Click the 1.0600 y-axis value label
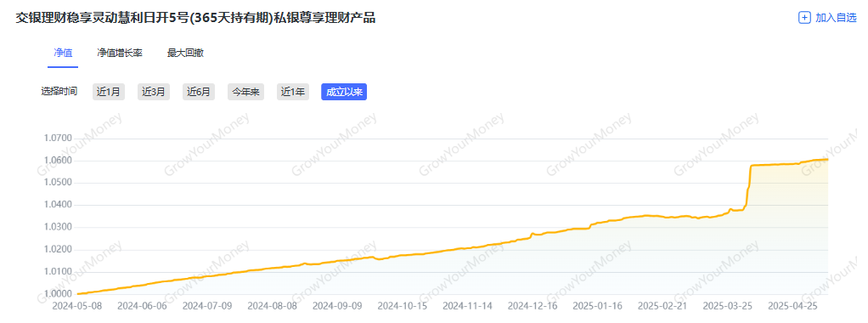The image size is (868, 323). pyautogui.click(x=58, y=161)
